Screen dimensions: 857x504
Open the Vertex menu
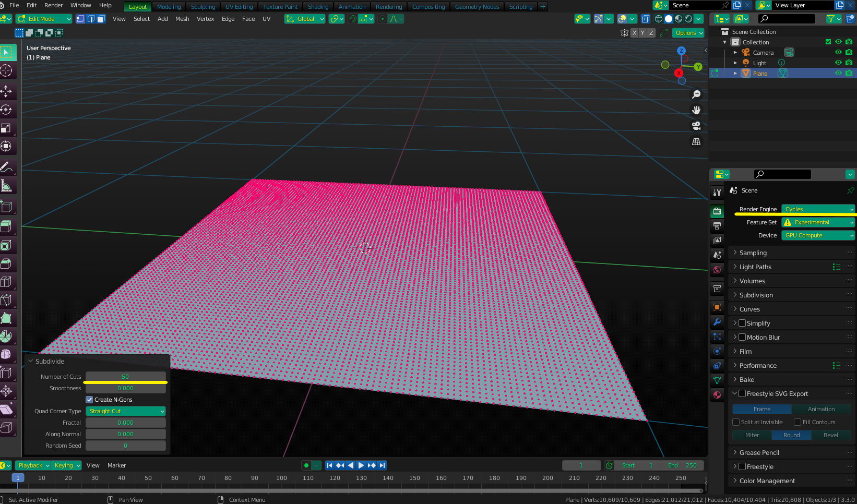(x=205, y=19)
